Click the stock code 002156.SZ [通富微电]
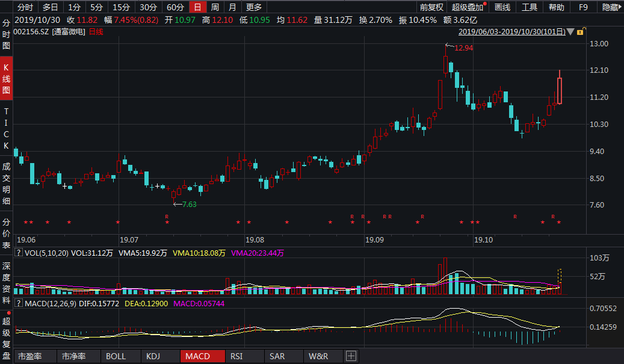This screenshot has width=624, height=364. point(49,32)
